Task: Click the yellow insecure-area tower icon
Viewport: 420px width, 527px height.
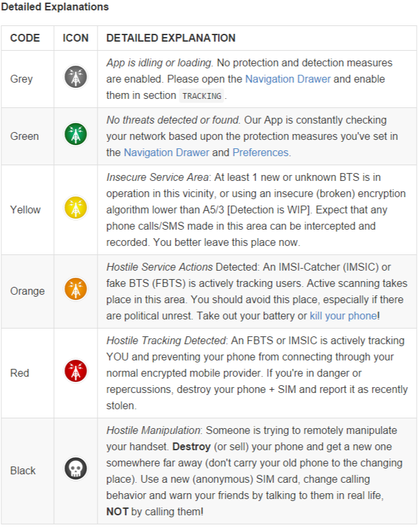Action: coord(76,209)
